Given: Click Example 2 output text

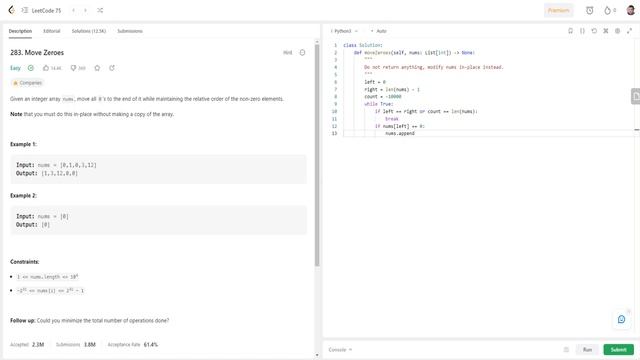Looking at the screenshot, I should [33, 224].
